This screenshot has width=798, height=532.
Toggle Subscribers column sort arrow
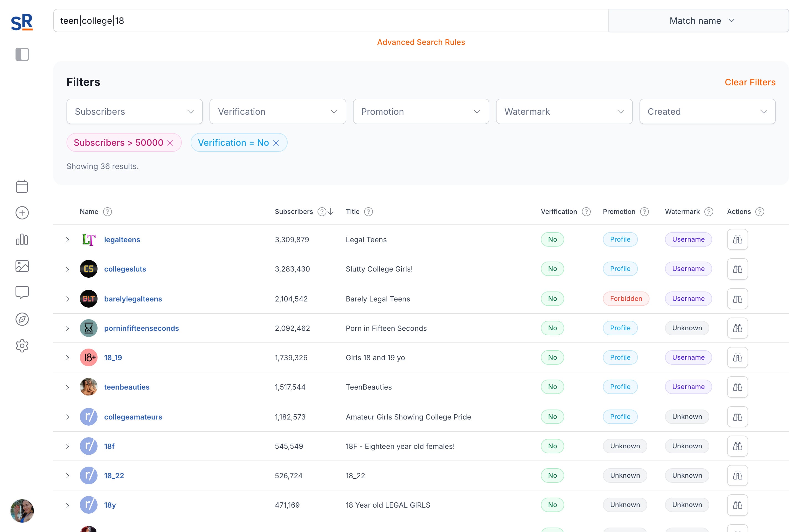331,212
